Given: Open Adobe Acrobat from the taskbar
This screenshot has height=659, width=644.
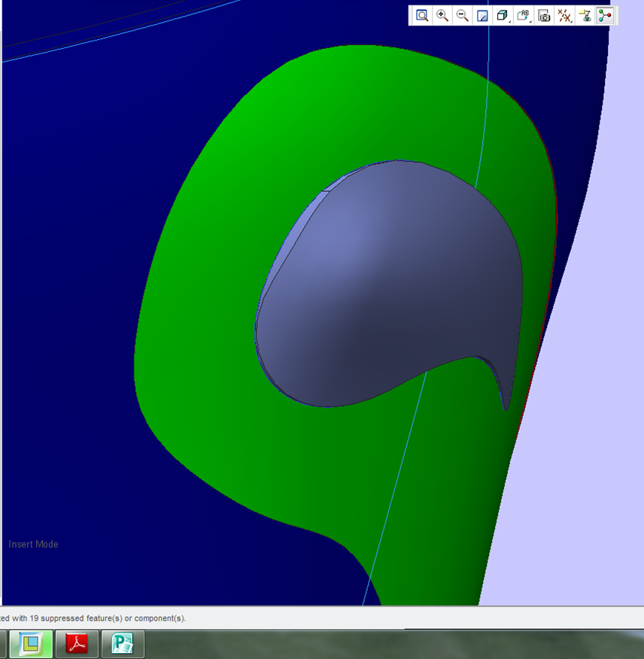Looking at the screenshot, I should coord(77,643).
